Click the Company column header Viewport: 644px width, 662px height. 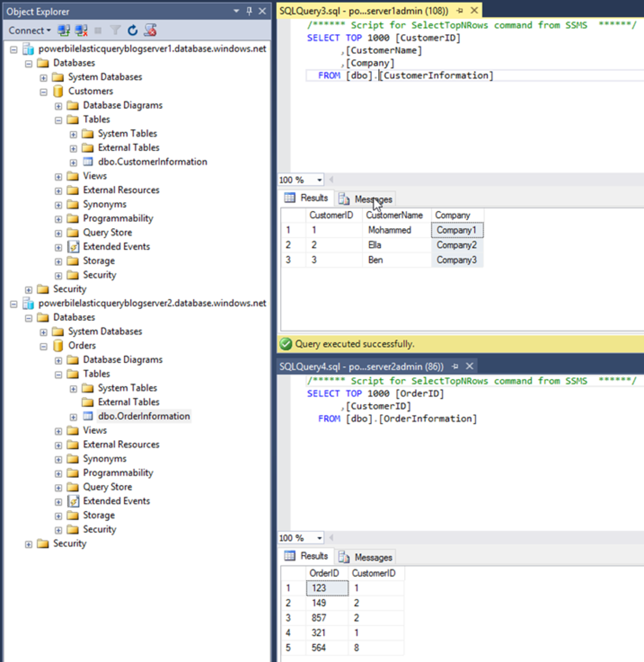pyautogui.click(x=457, y=215)
